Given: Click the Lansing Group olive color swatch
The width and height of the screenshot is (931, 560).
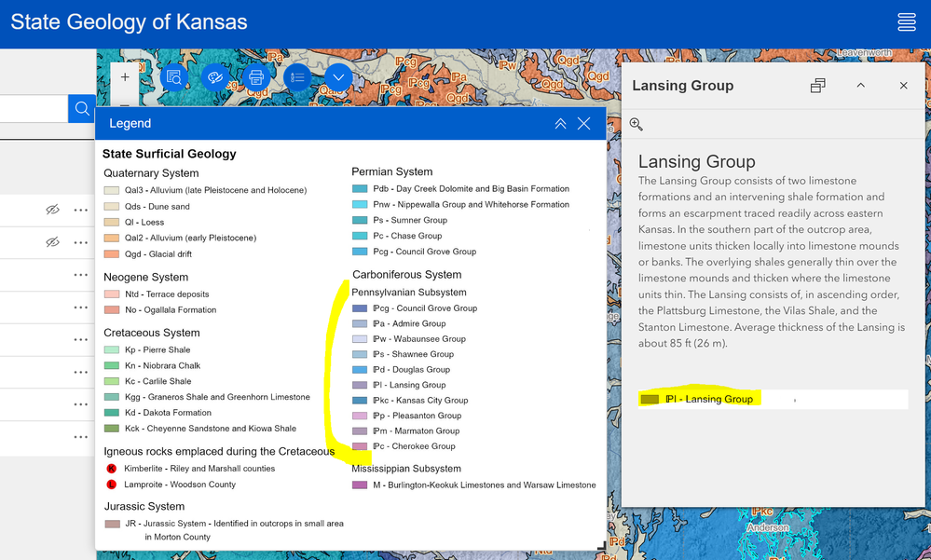Looking at the screenshot, I should point(650,399).
